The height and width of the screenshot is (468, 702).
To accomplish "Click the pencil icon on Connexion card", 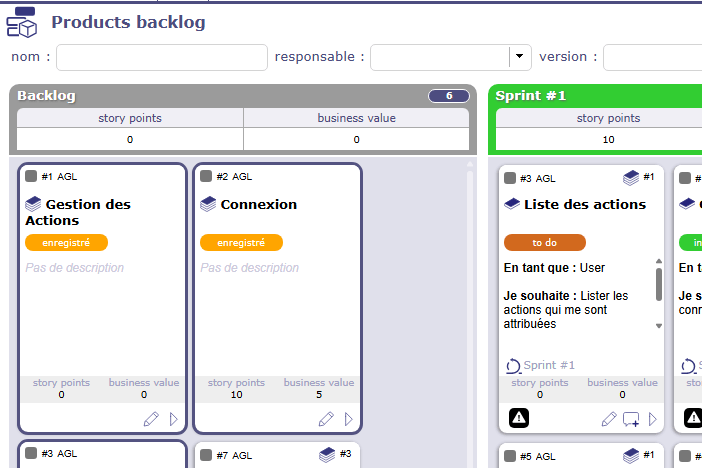I will [x=326, y=419].
